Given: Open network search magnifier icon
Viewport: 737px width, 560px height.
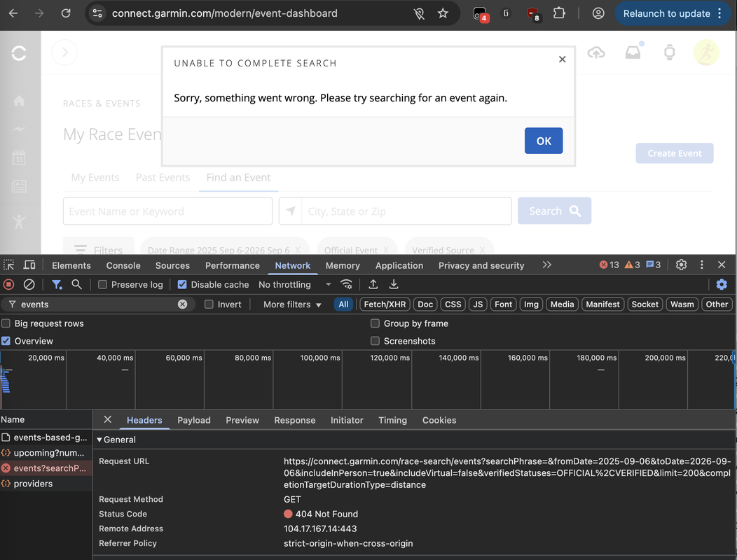Looking at the screenshot, I should point(76,284).
